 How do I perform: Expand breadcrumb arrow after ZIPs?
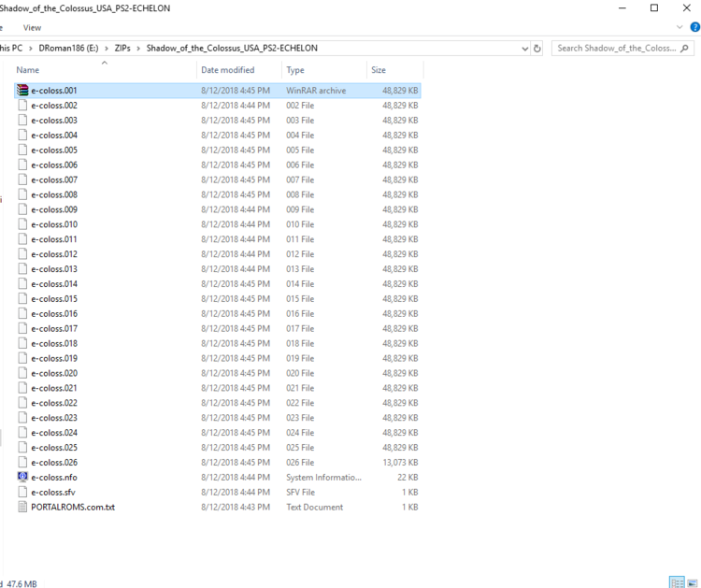[x=138, y=49]
